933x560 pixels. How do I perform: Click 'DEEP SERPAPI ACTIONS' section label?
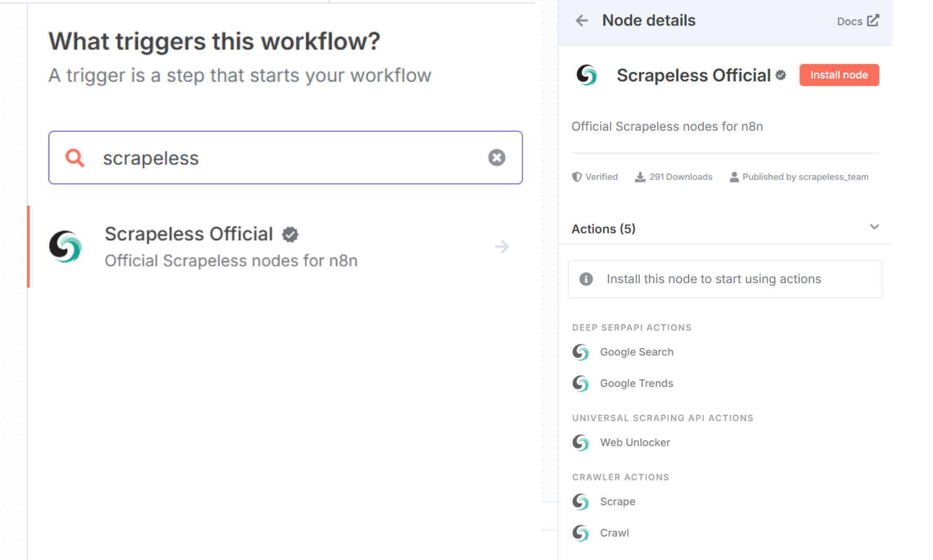(632, 328)
